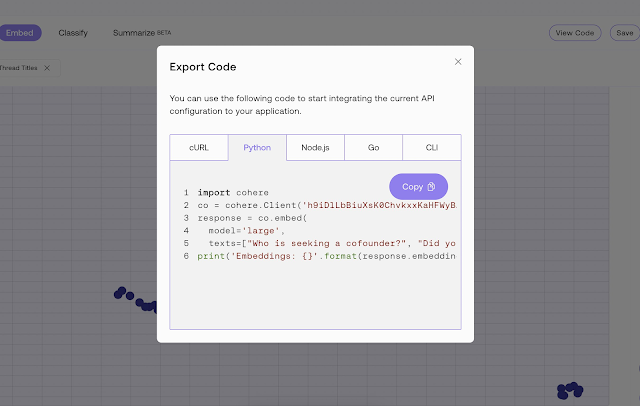Click the Export Code heading
This screenshot has height=406, width=640.
(203, 67)
